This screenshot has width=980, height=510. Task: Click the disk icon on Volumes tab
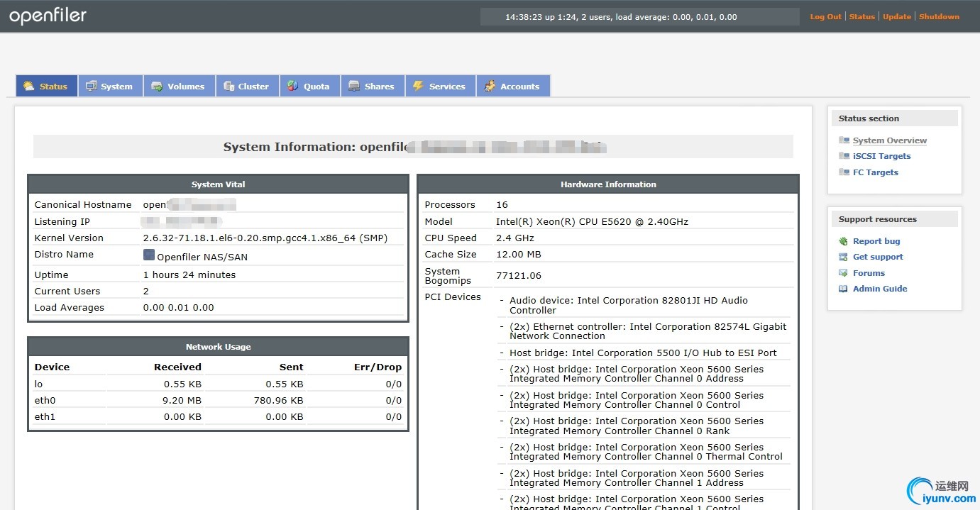157,87
